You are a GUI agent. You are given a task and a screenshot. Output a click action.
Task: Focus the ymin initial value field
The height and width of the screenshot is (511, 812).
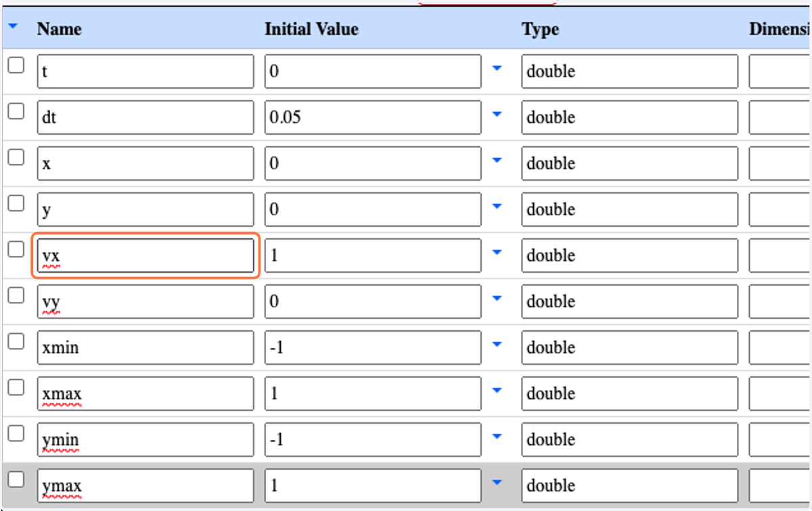(x=373, y=440)
